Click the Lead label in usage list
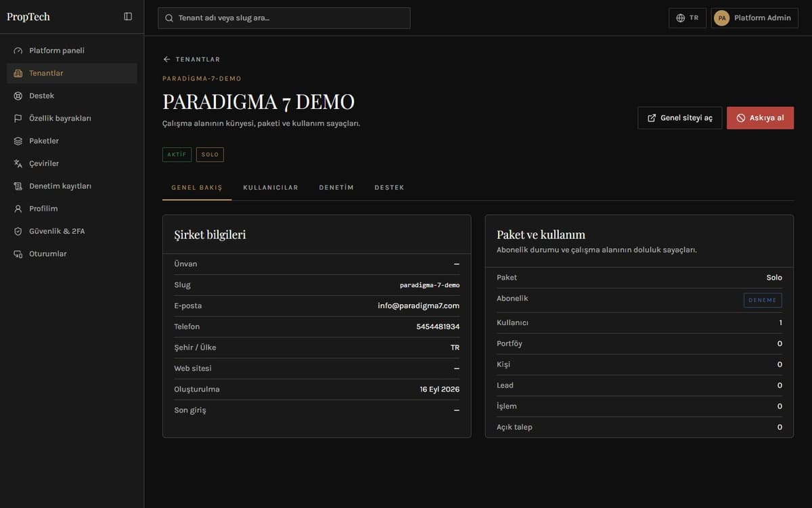 (x=505, y=385)
